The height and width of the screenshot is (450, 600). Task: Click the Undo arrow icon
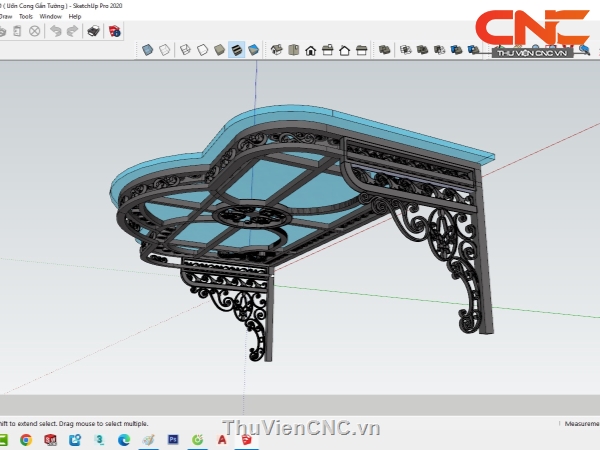(56, 31)
